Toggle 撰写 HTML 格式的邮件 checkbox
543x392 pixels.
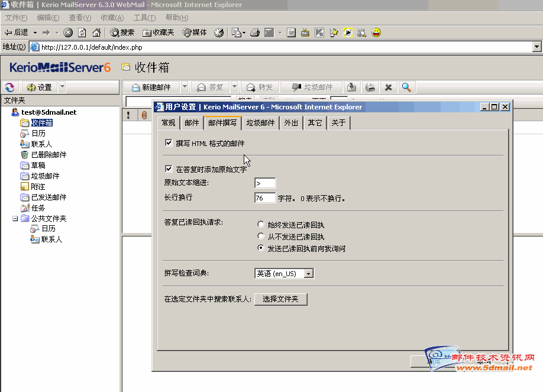pyautogui.click(x=169, y=143)
